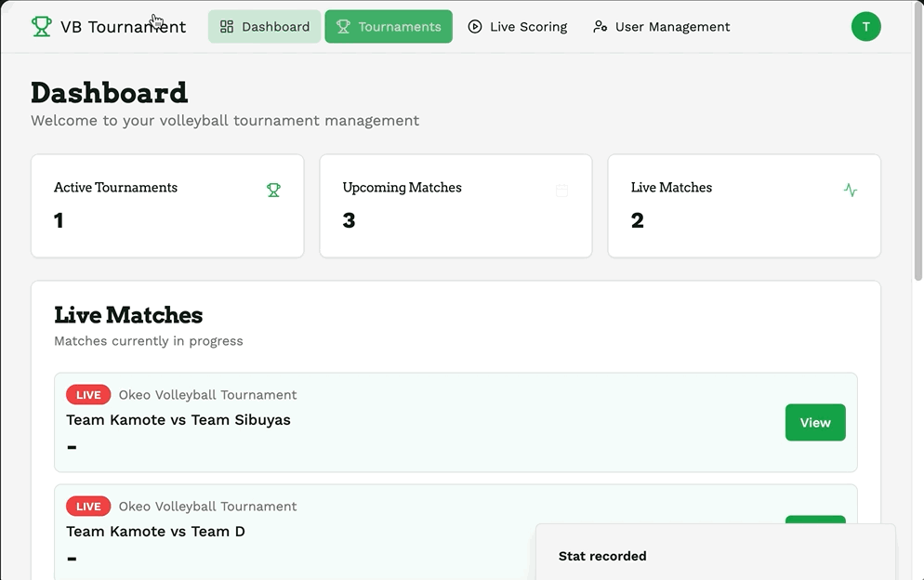This screenshot has width=924, height=580.
Task: Click the user icon beside User Management
Action: [x=601, y=27]
